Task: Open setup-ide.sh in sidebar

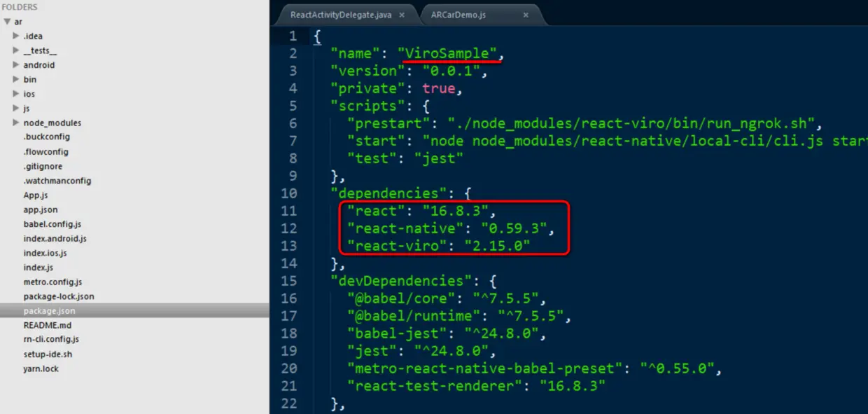Action: [x=48, y=354]
